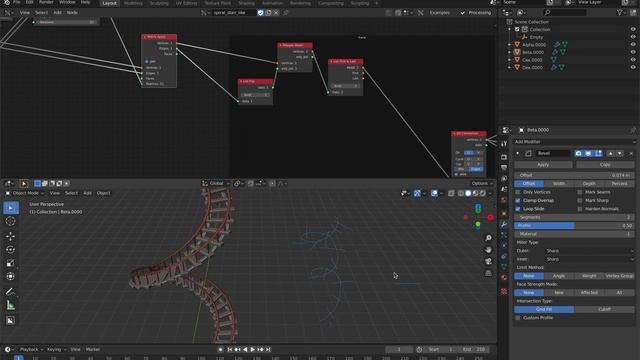The height and width of the screenshot is (360, 640).
Task: Select the Cursor tool
Action: (11, 221)
